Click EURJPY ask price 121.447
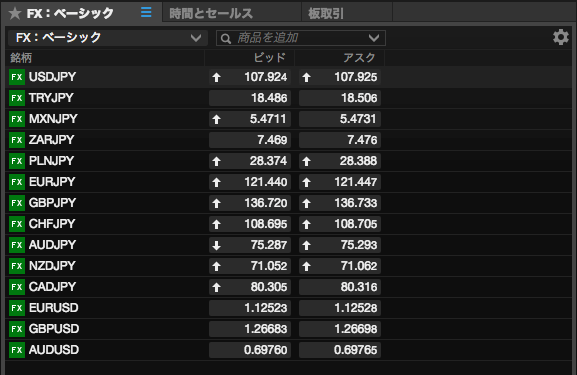This screenshot has width=577, height=375. [x=340, y=182]
